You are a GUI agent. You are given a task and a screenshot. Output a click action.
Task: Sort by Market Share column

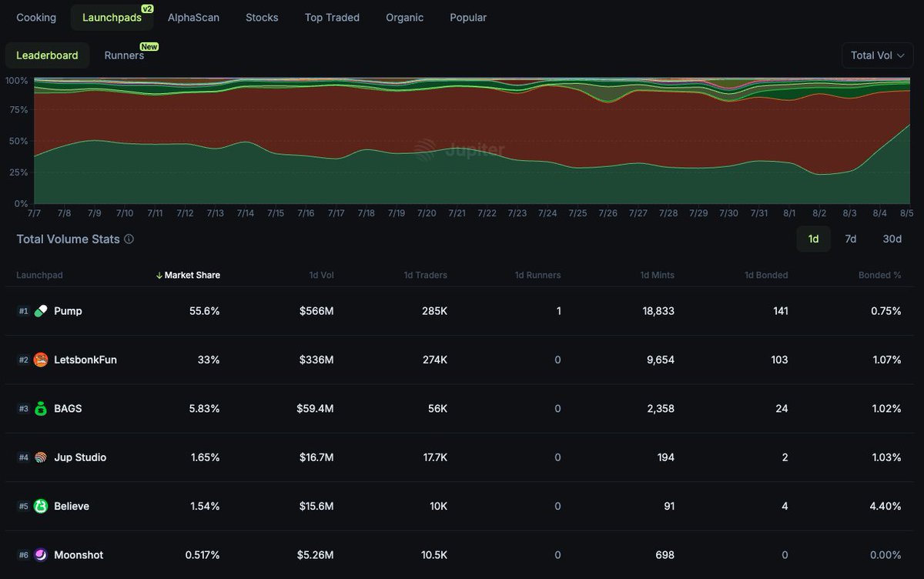pyautogui.click(x=188, y=275)
